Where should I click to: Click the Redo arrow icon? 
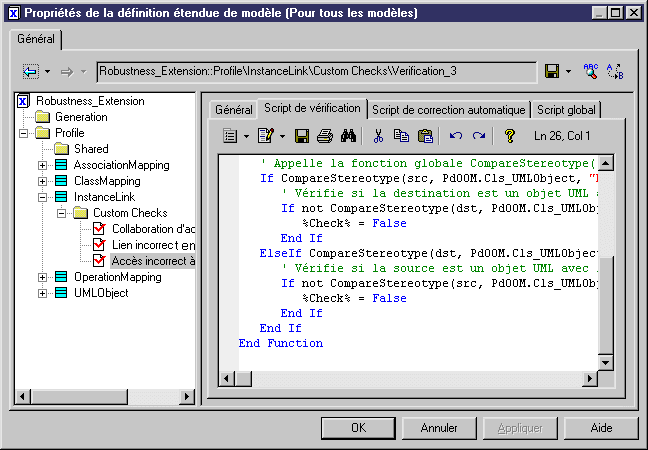(x=479, y=135)
